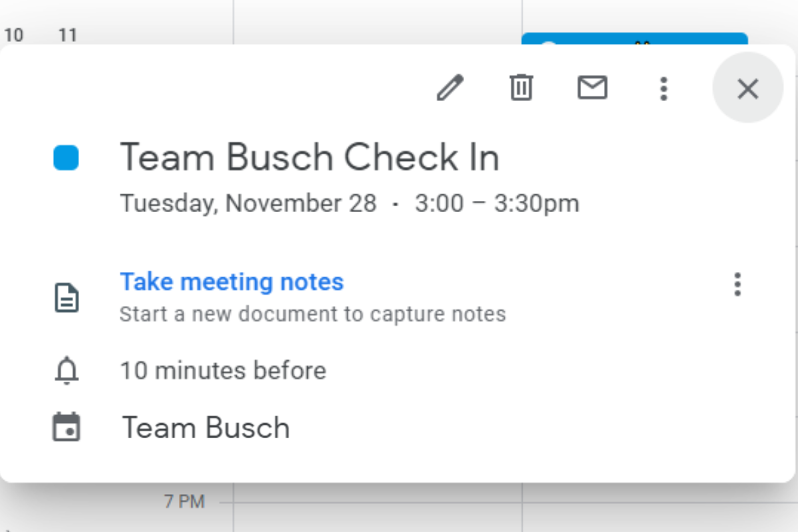The image size is (798, 532).
Task: Email guests with the envelope icon
Action: pyautogui.click(x=593, y=88)
